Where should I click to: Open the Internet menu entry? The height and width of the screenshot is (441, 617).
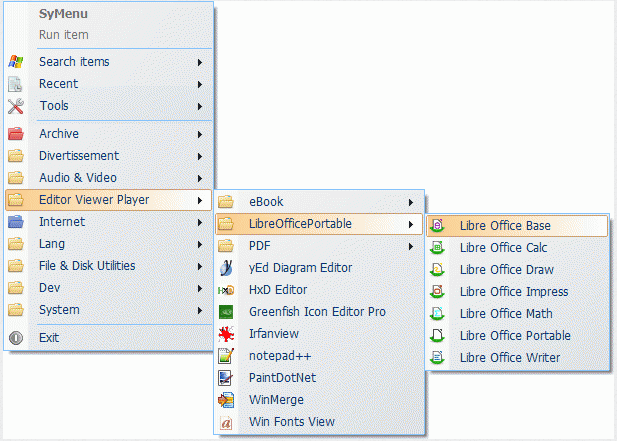(109, 222)
